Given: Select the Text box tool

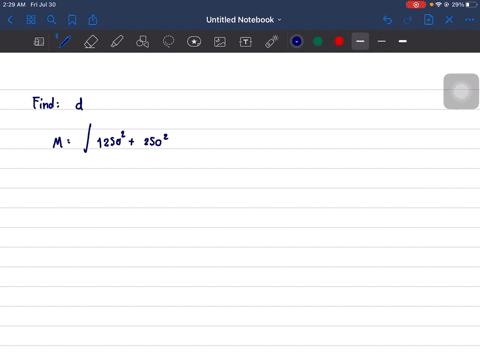Looking at the screenshot, I should (246, 42).
